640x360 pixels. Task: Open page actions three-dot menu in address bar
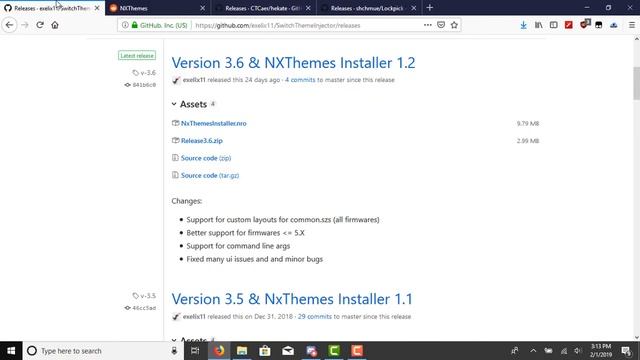pos(427,25)
